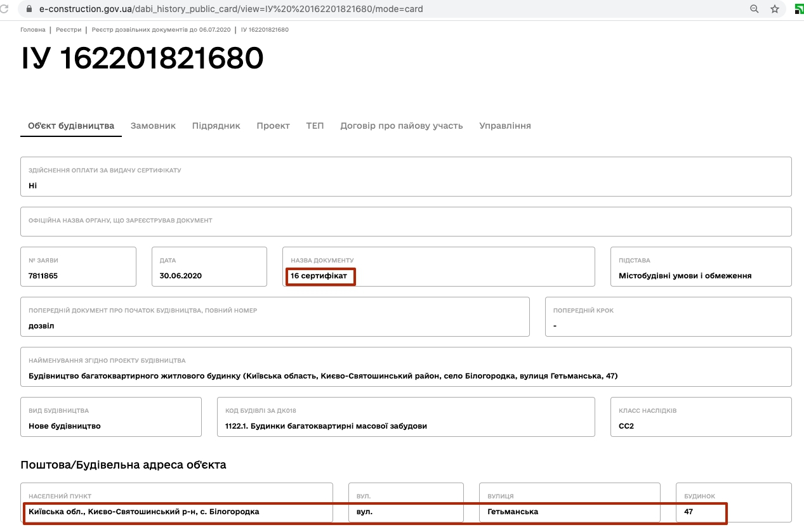This screenshot has height=532, width=804.
Task: Select the text Містобудівні умови і обмеження
Action: click(x=685, y=276)
